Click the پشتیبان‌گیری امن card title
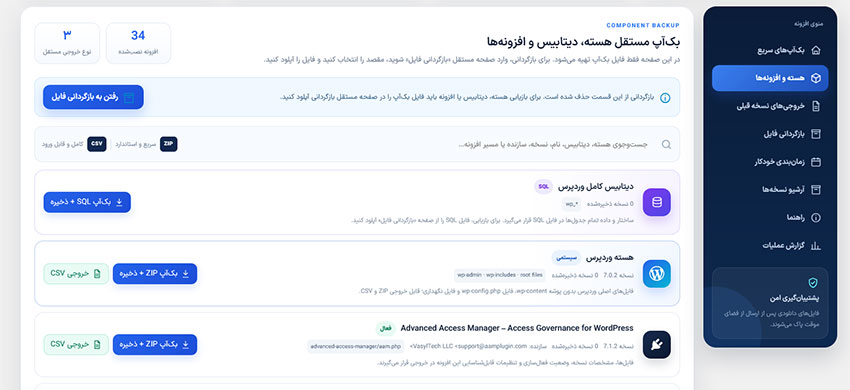The width and height of the screenshot is (850, 390). (794, 298)
